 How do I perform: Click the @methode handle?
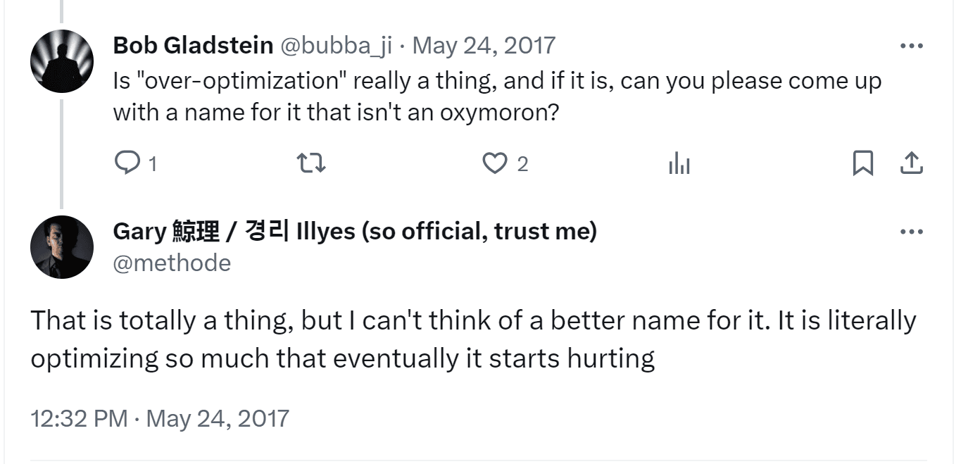click(172, 263)
